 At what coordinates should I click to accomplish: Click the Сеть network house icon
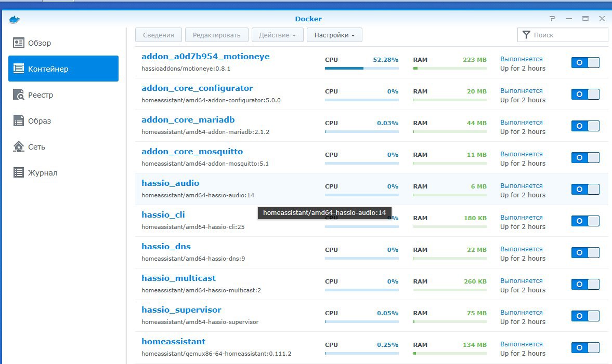(18, 146)
